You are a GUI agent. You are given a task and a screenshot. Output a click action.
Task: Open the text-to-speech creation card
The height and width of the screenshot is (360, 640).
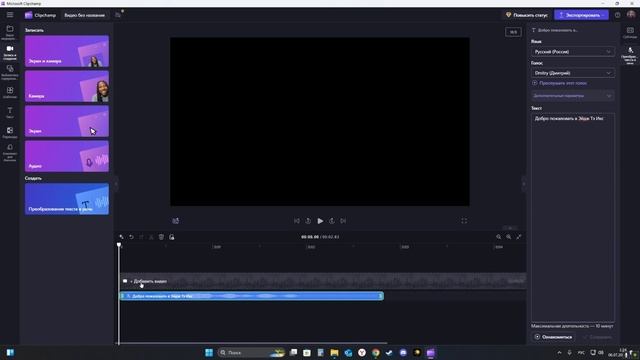[x=67, y=199]
